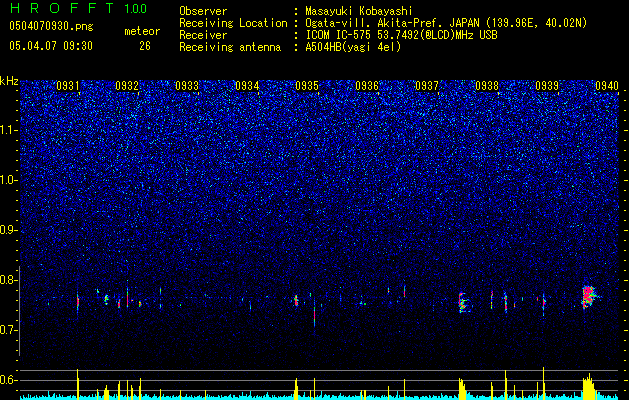Click the 0940 time marker
This screenshot has height=400, width=629.
[x=607, y=85]
